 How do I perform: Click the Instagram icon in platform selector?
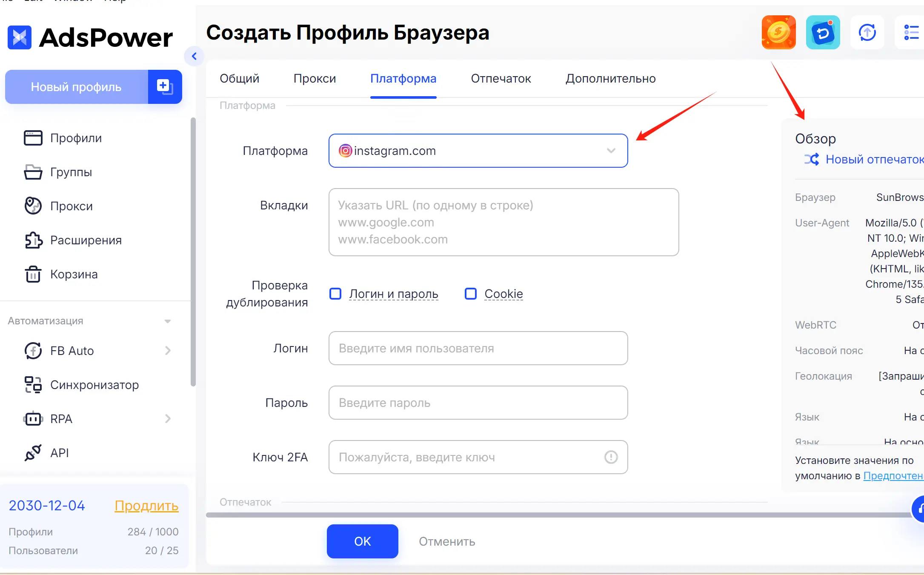pos(345,151)
